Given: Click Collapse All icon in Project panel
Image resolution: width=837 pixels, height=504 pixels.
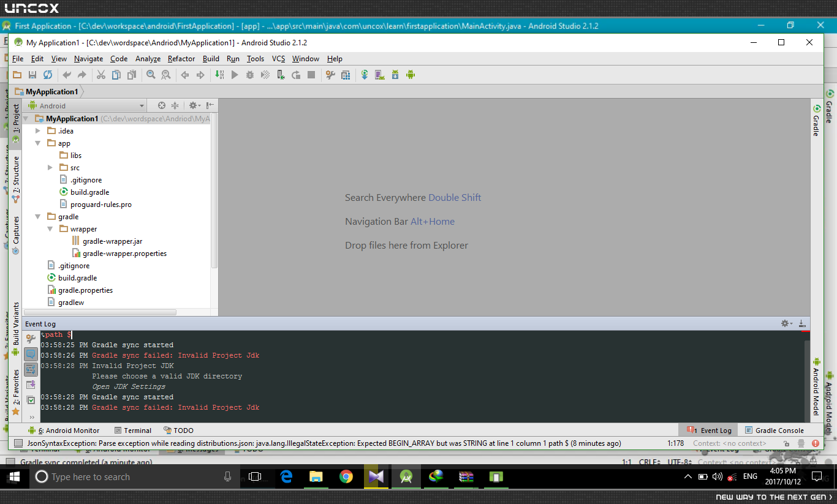Looking at the screenshot, I should [175, 105].
